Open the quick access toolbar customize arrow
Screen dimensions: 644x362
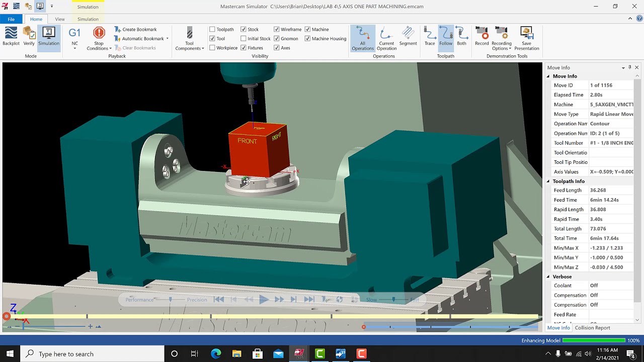click(51, 7)
